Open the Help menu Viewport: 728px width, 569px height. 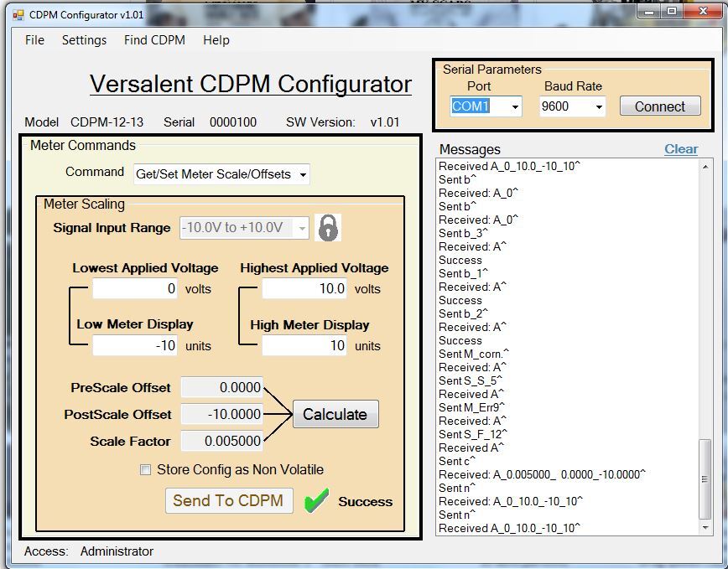coord(216,40)
